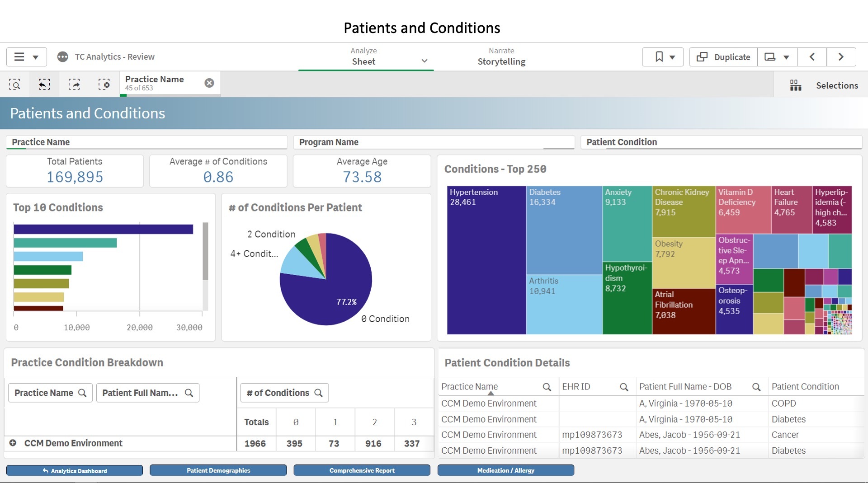Click the zoom/search icon on toolbar
Screen dimensions: 868x488
[15, 84]
